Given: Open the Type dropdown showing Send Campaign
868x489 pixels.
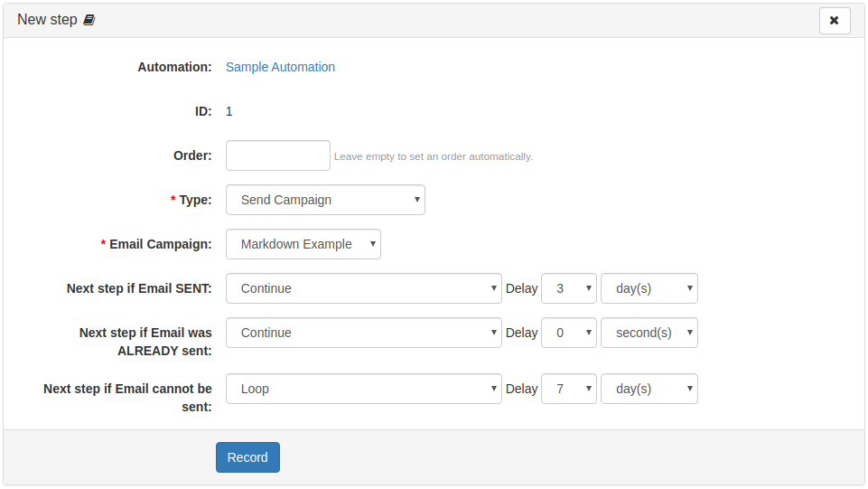Looking at the screenshot, I should [325, 200].
